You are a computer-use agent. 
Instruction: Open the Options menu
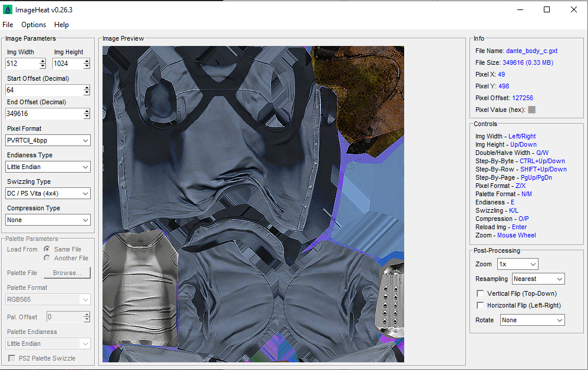34,25
